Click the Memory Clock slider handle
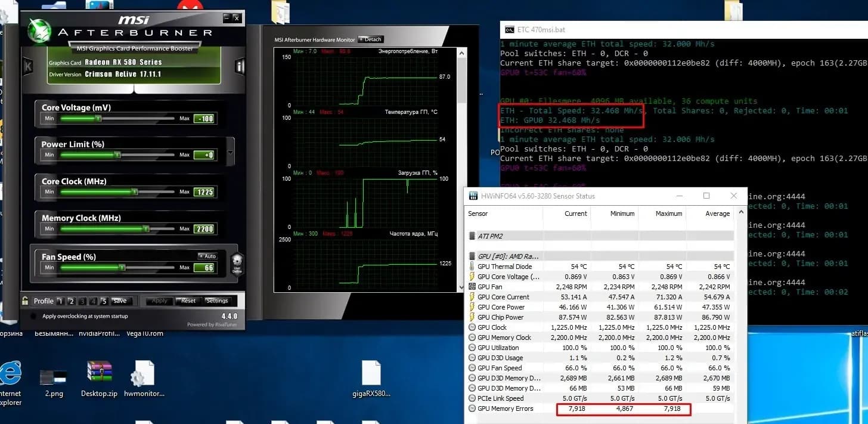868x424 pixels. (x=146, y=228)
